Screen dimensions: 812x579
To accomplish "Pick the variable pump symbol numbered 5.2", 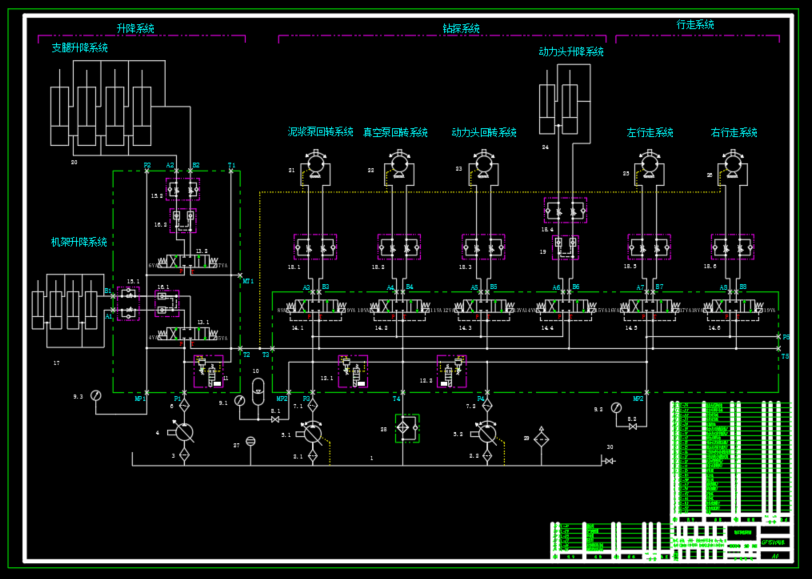I will [x=486, y=433].
